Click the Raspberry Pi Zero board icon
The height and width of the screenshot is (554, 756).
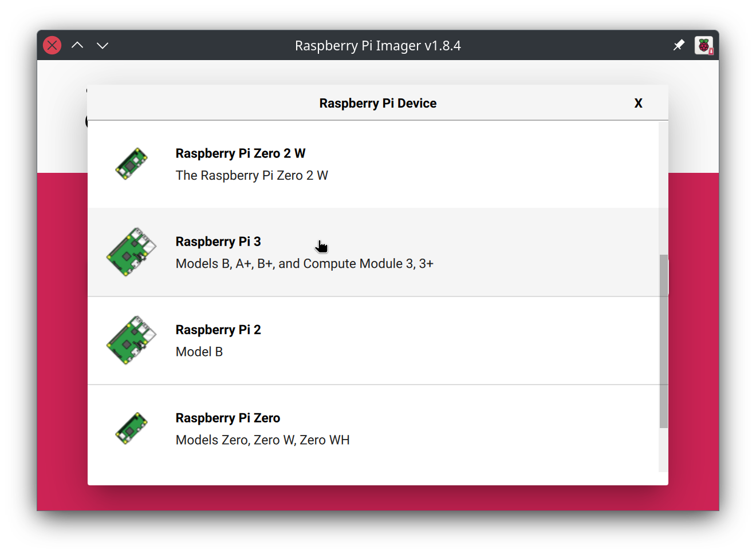(x=131, y=428)
